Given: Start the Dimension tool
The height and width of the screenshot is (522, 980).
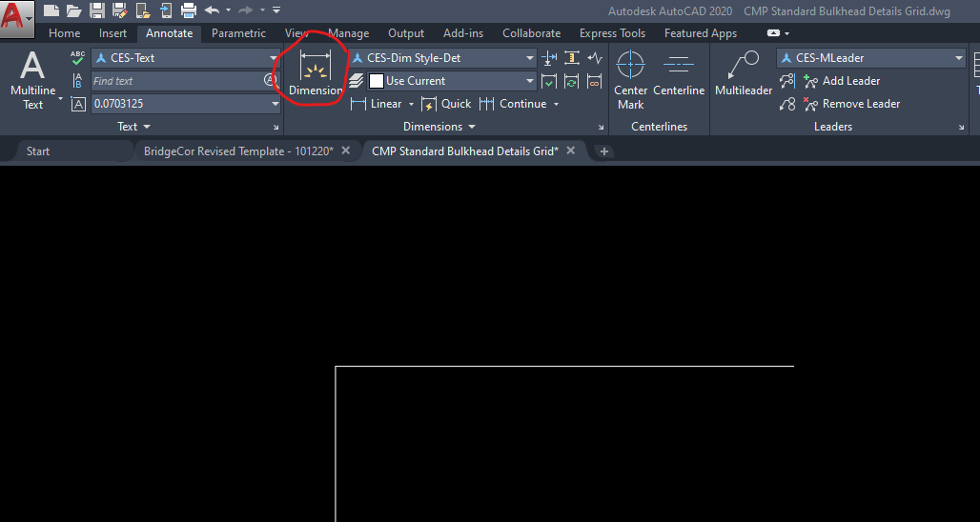Looking at the screenshot, I should point(316,73).
